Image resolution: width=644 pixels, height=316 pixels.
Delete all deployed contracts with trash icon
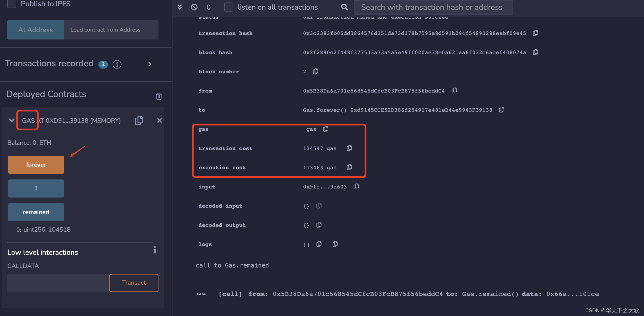click(x=159, y=96)
